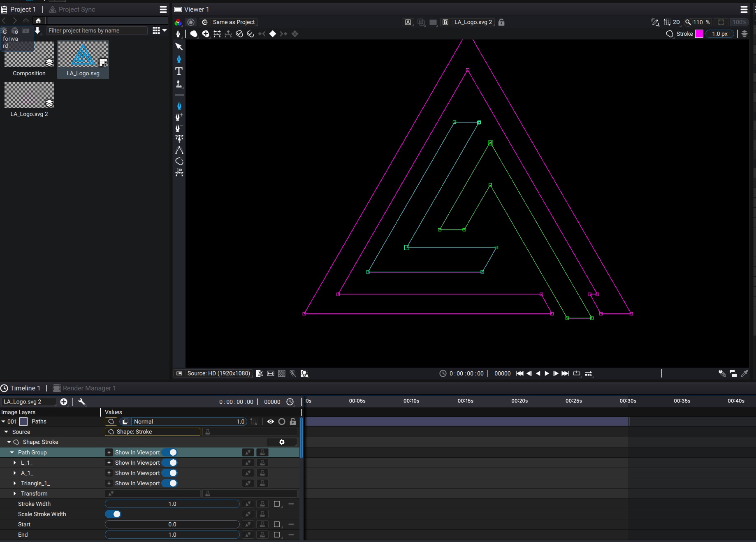Select the convert vertex angle tool
The height and width of the screenshot is (542, 756).
coord(179,150)
